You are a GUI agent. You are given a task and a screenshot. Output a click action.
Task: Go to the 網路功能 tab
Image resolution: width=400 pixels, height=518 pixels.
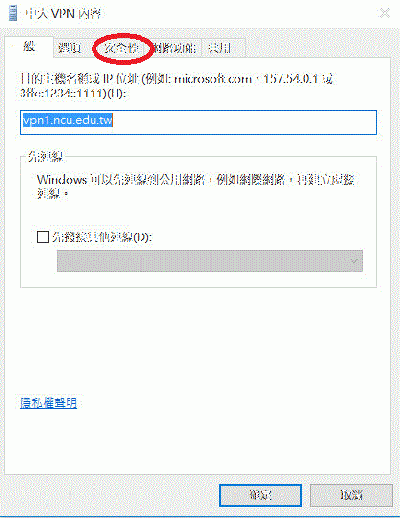174,48
